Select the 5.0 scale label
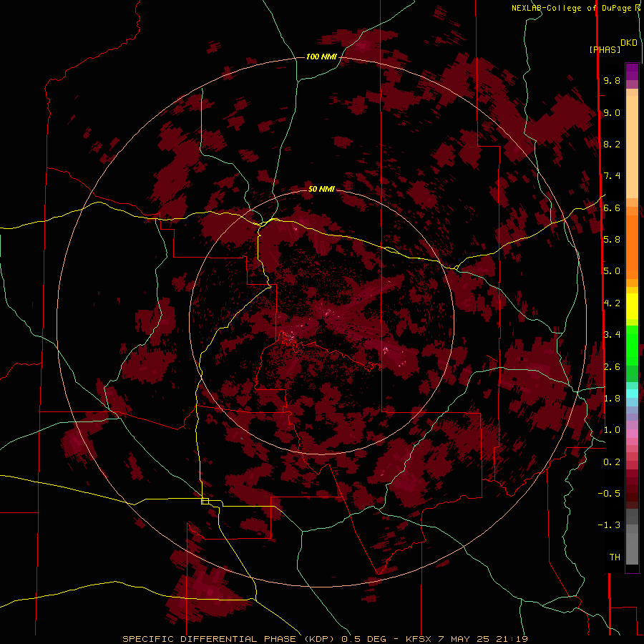The width and height of the screenshot is (644, 644). (x=612, y=271)
